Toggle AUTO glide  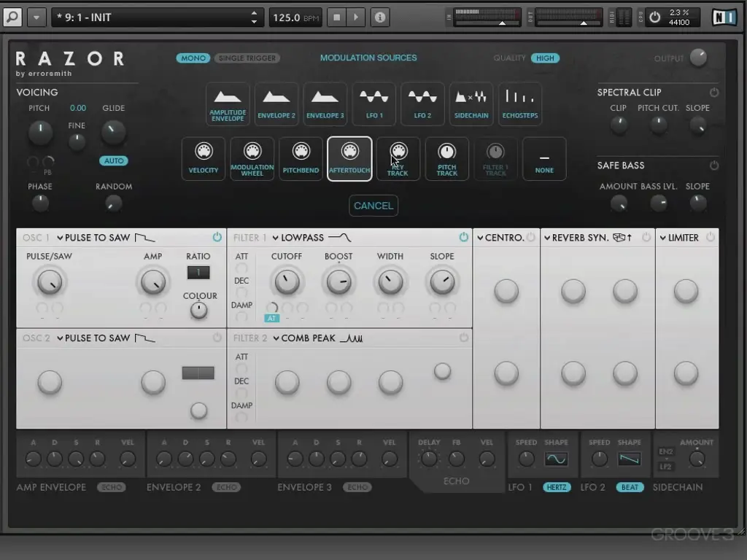[x=114, y=161]
